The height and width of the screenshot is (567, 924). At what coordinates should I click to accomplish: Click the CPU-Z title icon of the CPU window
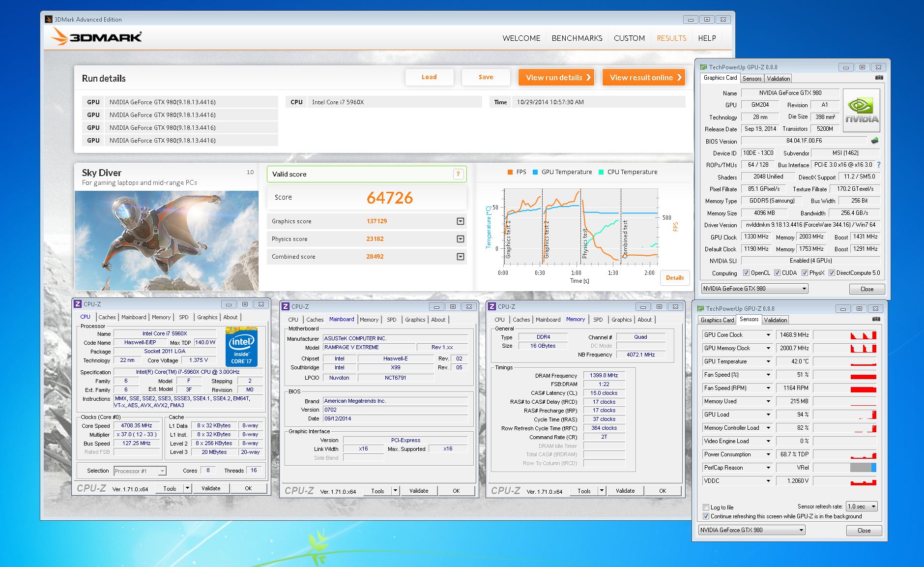tap(78, 304)
